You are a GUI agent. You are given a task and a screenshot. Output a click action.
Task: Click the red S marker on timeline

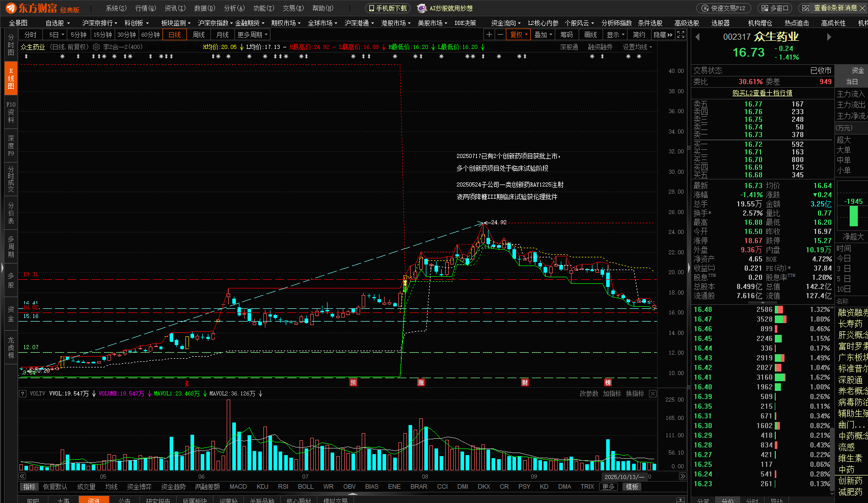tap(187, 384)
